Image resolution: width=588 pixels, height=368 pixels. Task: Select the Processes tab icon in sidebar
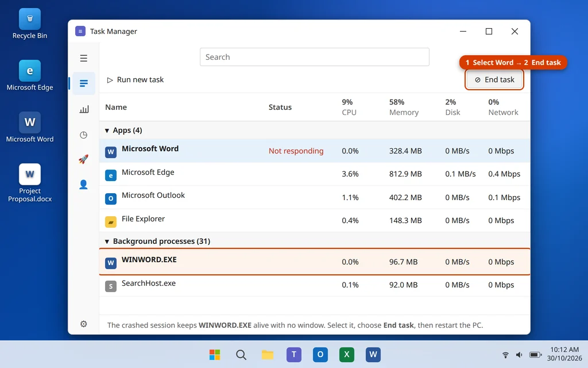point(84,83)
